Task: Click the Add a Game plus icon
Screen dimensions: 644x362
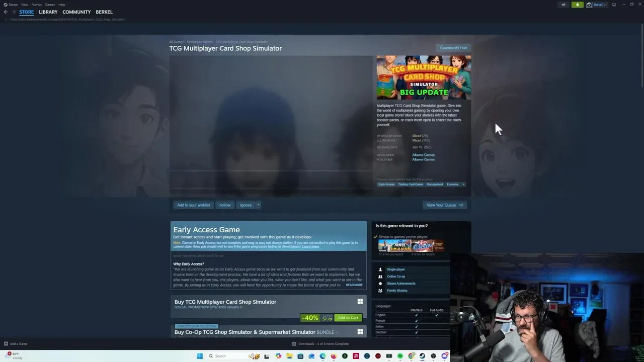Action: tap(6, 344)
